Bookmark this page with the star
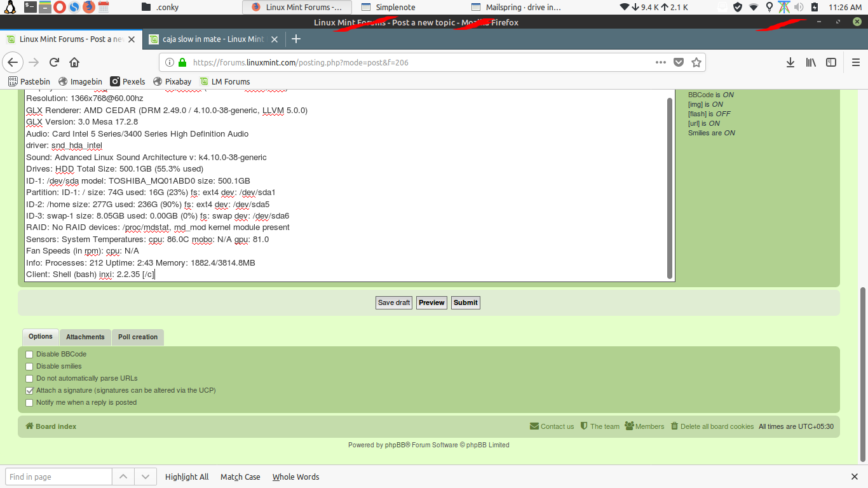 (x=696, y=62)
